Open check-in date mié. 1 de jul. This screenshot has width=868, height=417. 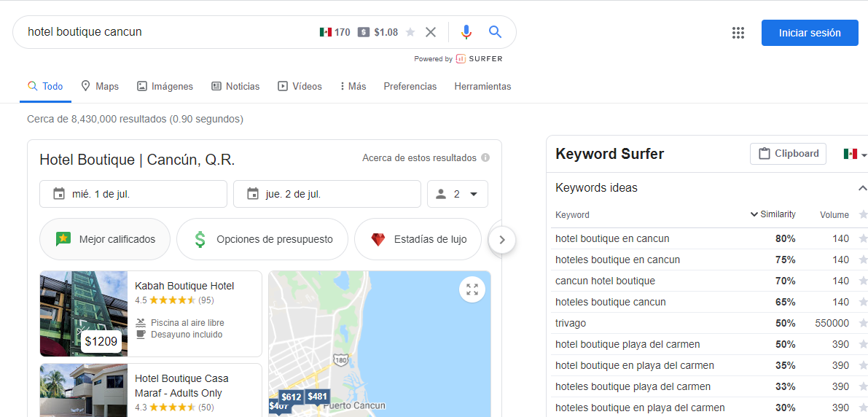(133, 194)
